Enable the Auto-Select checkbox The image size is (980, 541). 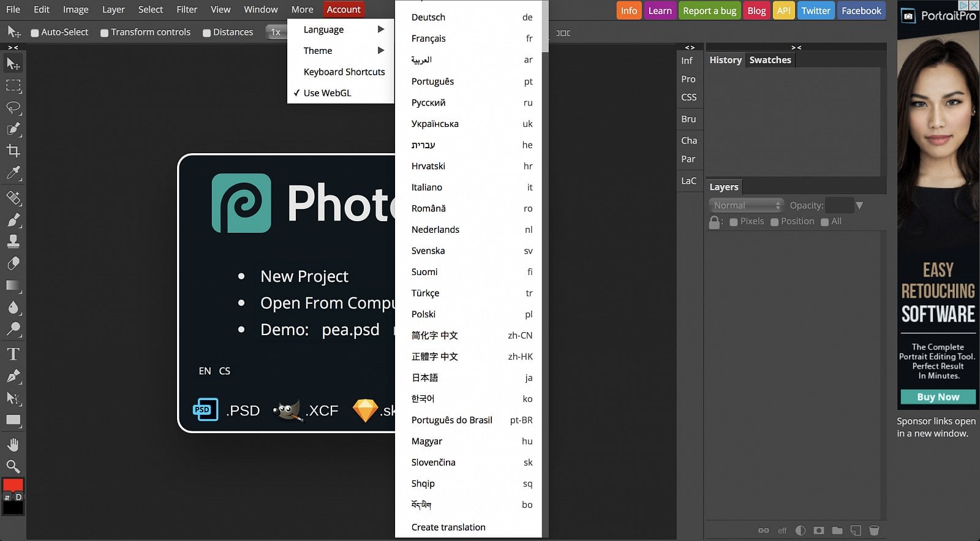(x=35, y=32)
